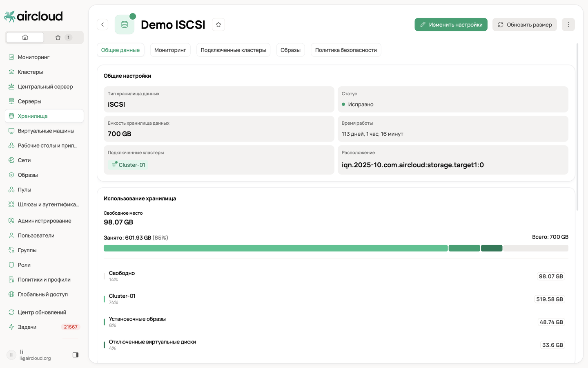Click the Установочные образы usage row
This screenshot has height=368, width=588.
pyautogui.click(x=336, y=322)
